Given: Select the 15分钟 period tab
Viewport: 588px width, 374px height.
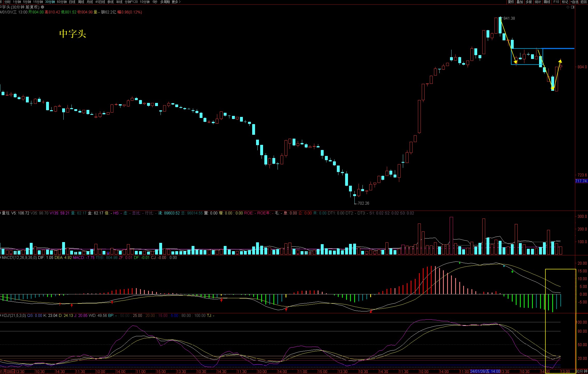Looking at the screenshot, I should pyautogui.click(x=38, y=2).
